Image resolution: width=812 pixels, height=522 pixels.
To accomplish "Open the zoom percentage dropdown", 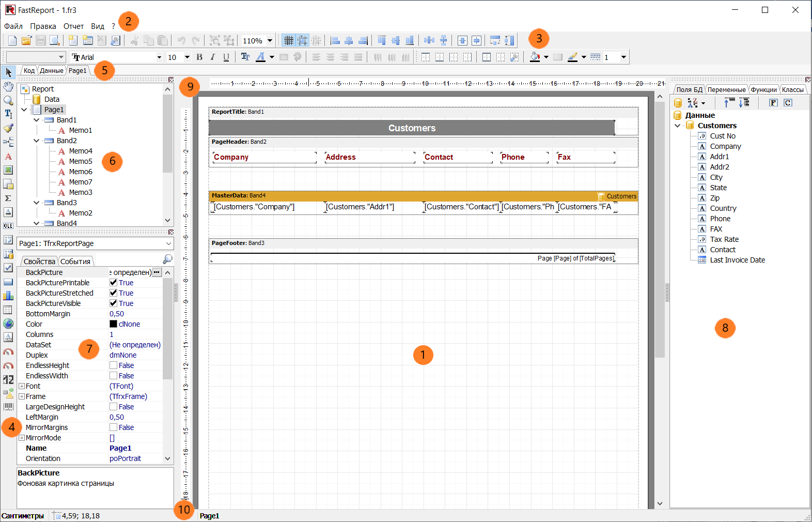I will pyautogui.click(x=270, y=41).
